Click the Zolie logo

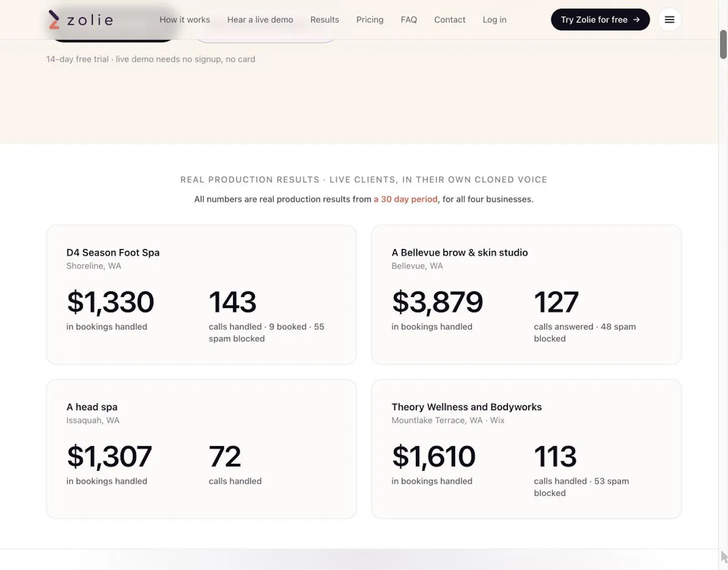tap(81, 20)
